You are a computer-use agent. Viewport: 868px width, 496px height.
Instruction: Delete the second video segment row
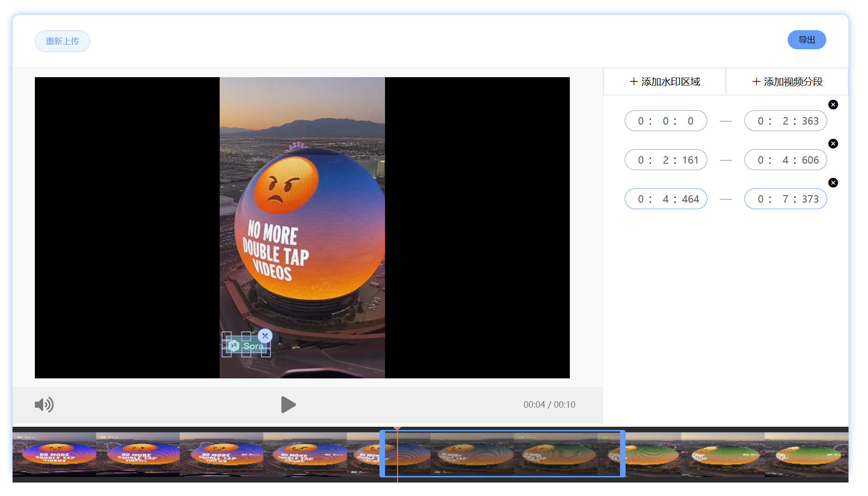click(x=833, y=144)
